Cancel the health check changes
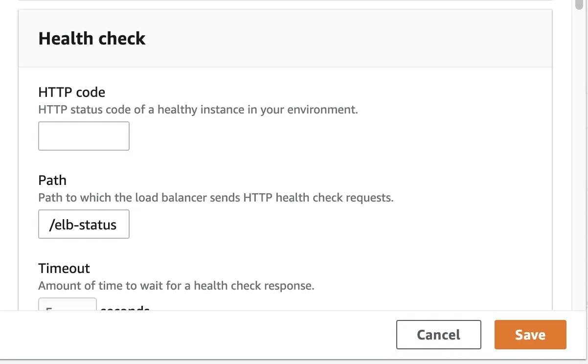This screenshot has width=588, height=364. coord(438,335)
